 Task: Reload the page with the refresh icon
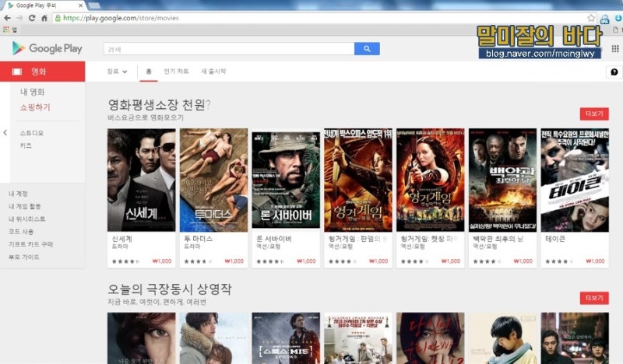[32, 18]
